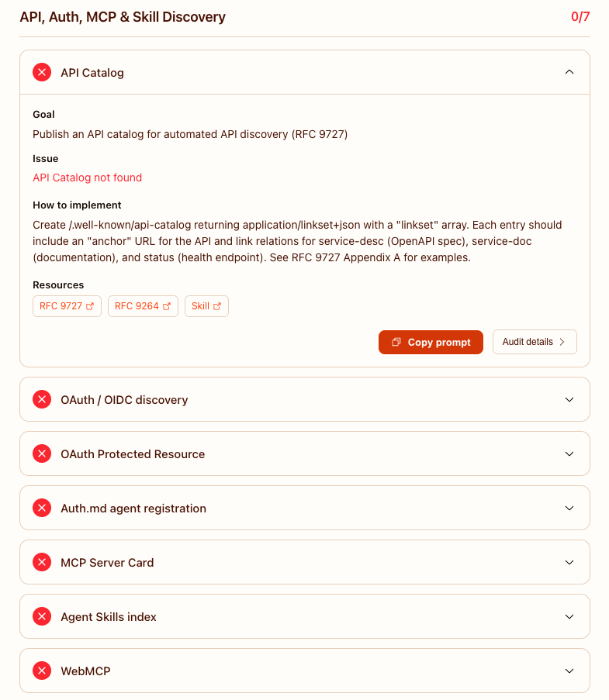
Task: Click the red status icon beside WebMCP
Action: pos(42,671)
